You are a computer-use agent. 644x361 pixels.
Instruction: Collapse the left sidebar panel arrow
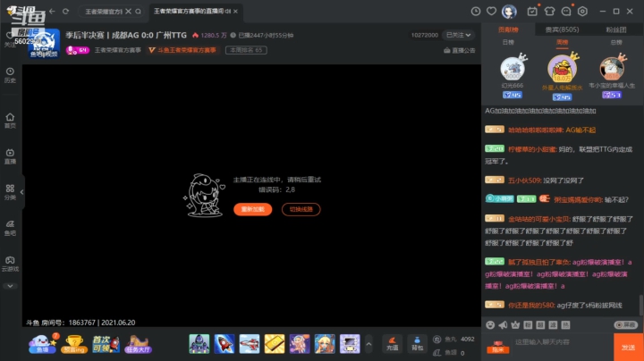click(x=21, y=192)
